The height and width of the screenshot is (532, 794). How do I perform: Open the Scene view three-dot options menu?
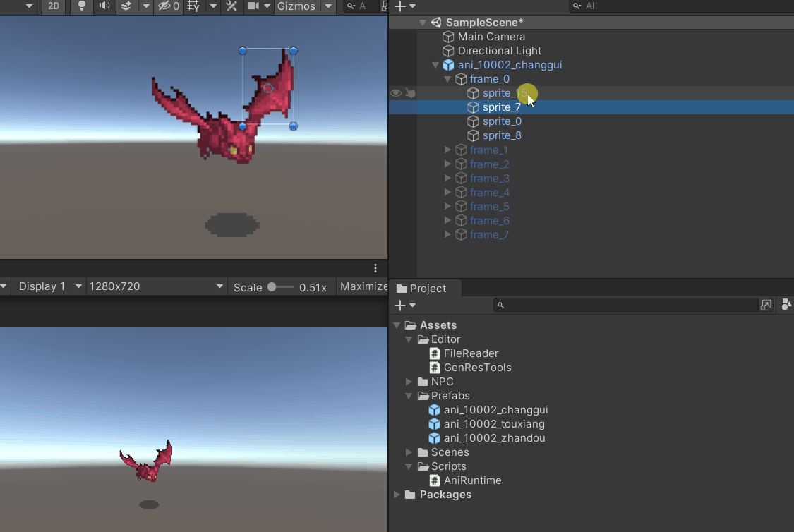pos(375,268)
